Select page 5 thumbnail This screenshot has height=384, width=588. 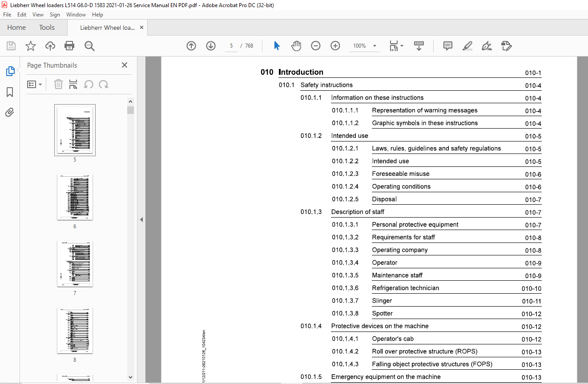(75, 130)
